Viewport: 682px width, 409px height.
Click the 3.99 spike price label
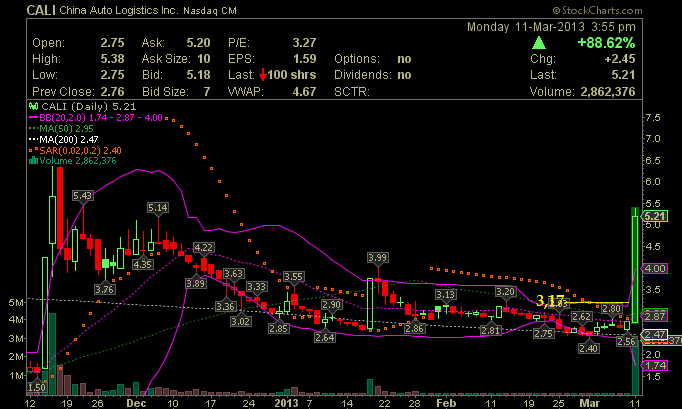click(377, 258)
